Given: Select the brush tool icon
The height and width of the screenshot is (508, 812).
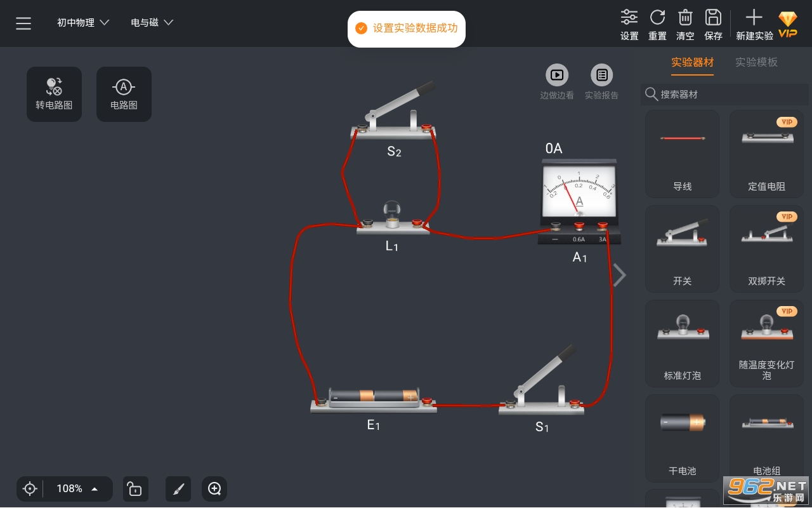Looking at the screenshot, I should tap(178, 488).
